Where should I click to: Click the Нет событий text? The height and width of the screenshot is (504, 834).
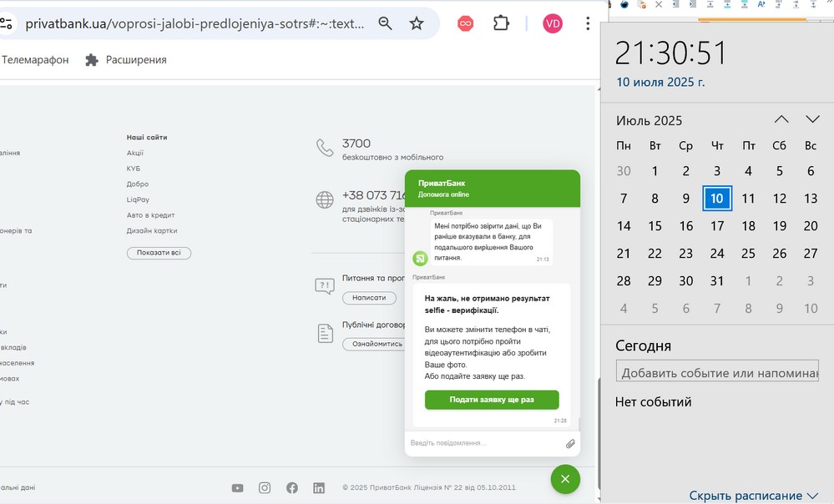653,402
